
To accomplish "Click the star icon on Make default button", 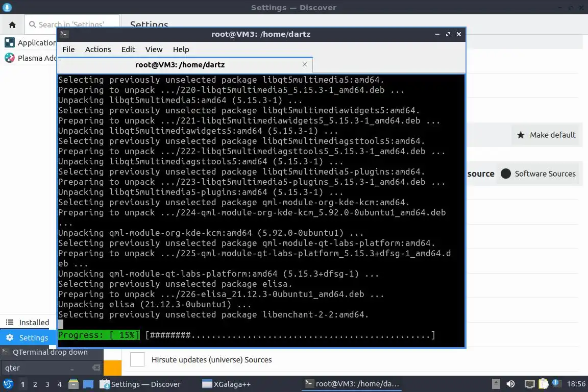I will coord(521,135).
